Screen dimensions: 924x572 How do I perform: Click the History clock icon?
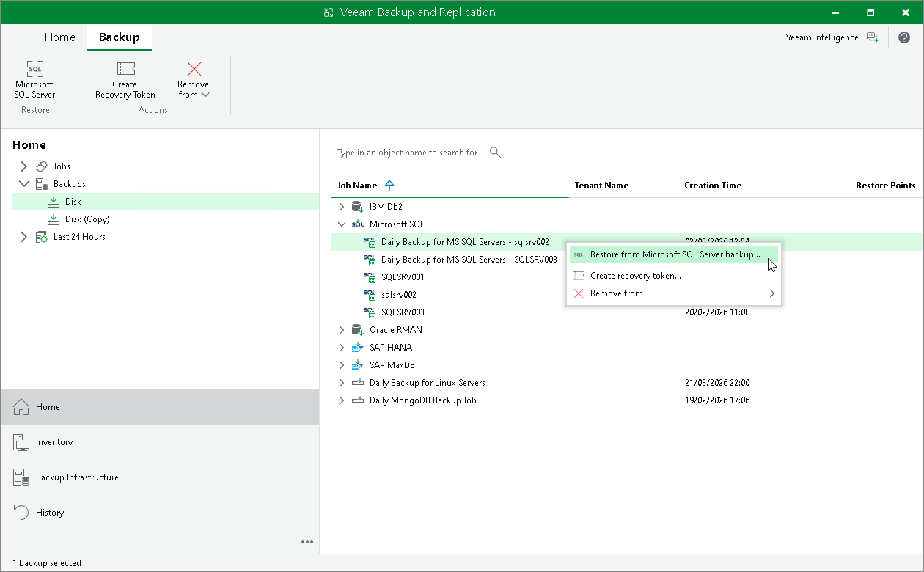pyautogui.click(x=21, y=513)
